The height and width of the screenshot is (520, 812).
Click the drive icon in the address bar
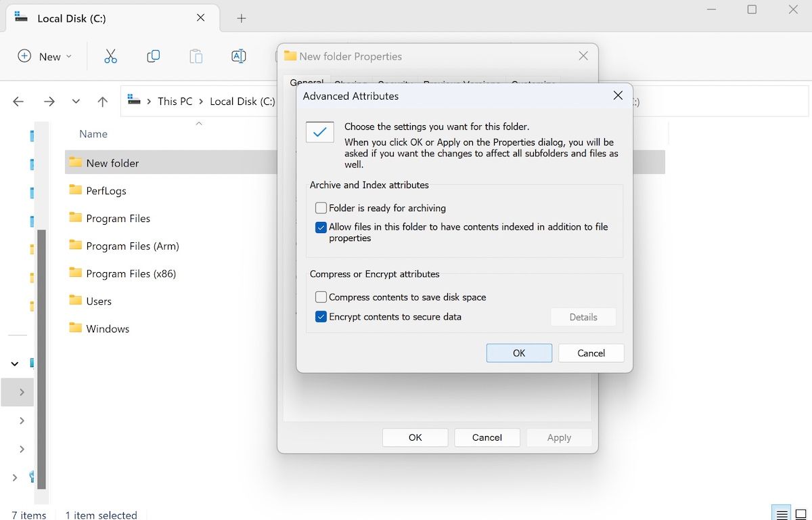click(x=134, y=100)
